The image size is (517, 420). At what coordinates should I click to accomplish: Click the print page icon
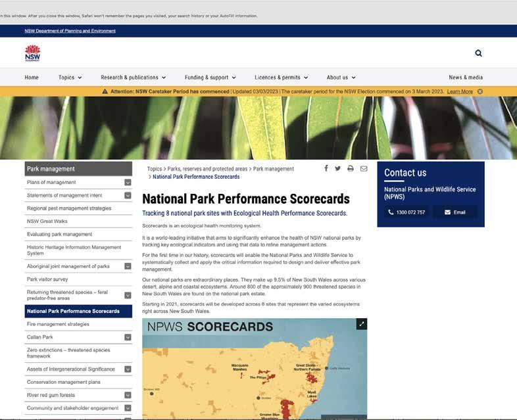coord(351,168)
